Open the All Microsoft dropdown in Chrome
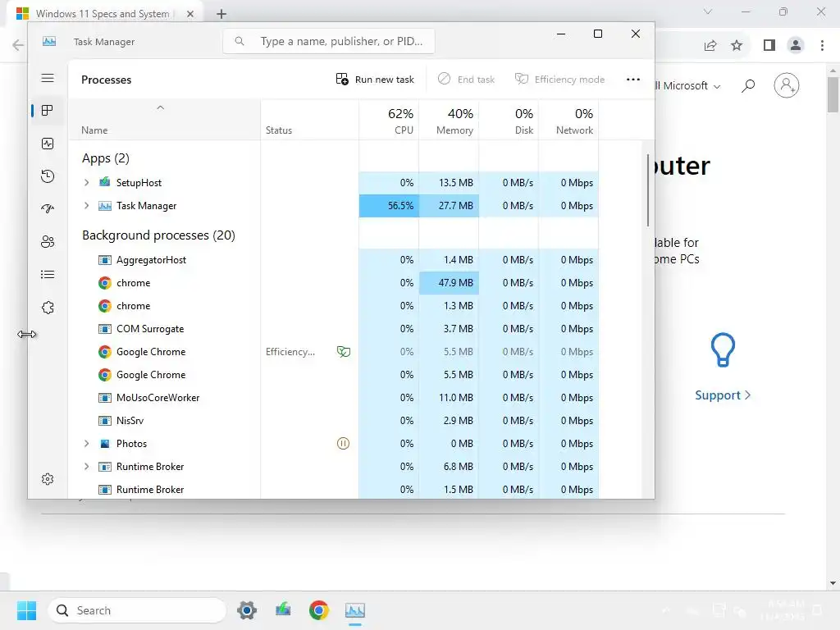840x630 pixels. 688,85
